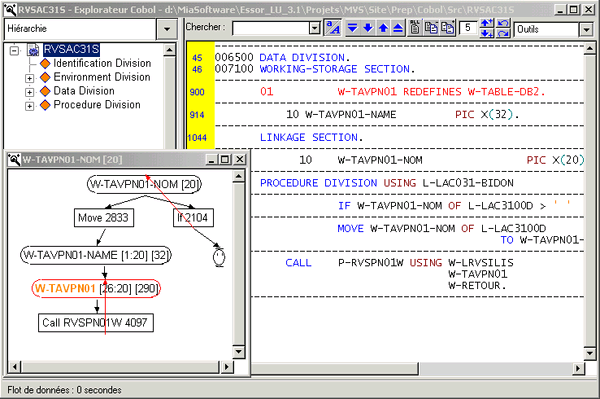Click the code pane horizontal scroll right arrow
The height and width of the screenshot is (399, 600).
click(x=578, y=368)
